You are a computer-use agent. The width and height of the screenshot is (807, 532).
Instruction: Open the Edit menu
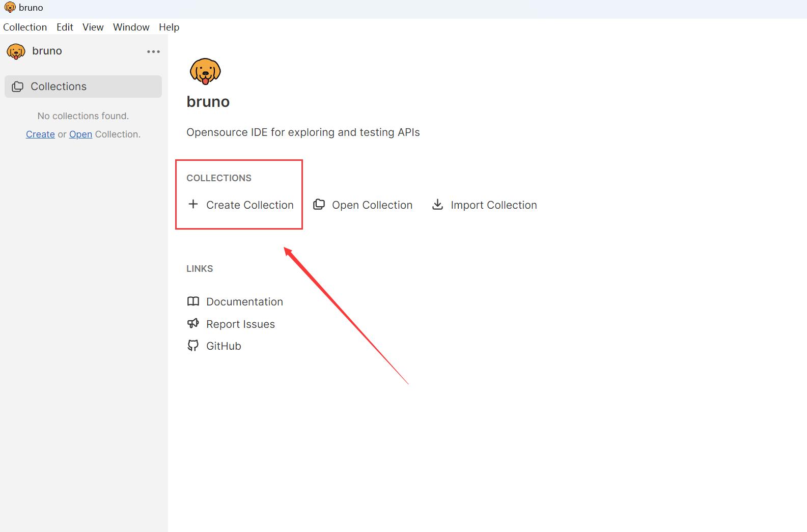[65, 27]
